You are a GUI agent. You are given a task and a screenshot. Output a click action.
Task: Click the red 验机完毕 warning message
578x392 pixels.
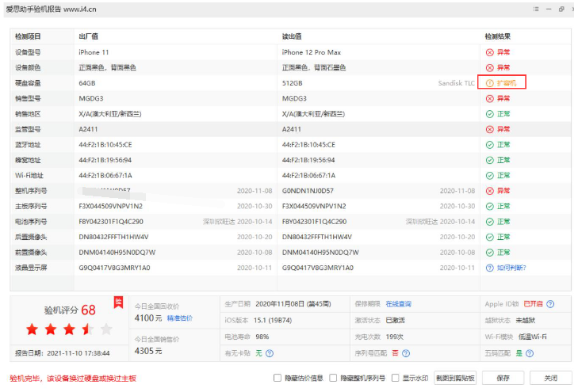(x=73, y=379)
